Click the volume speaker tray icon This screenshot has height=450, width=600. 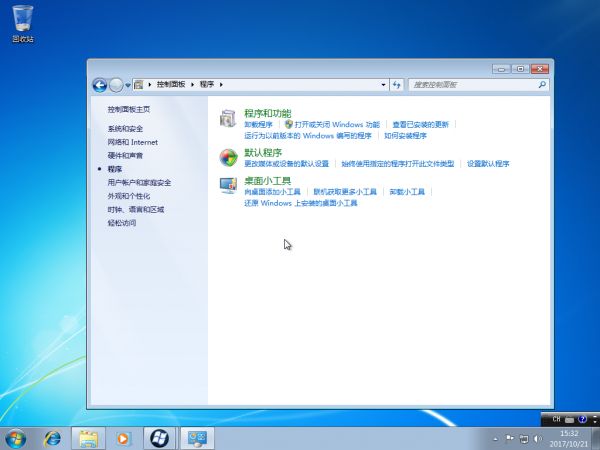tap(537, 439)
